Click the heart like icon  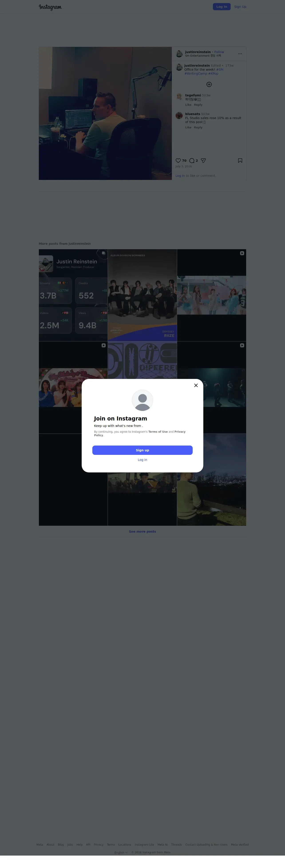coord(178,160)
